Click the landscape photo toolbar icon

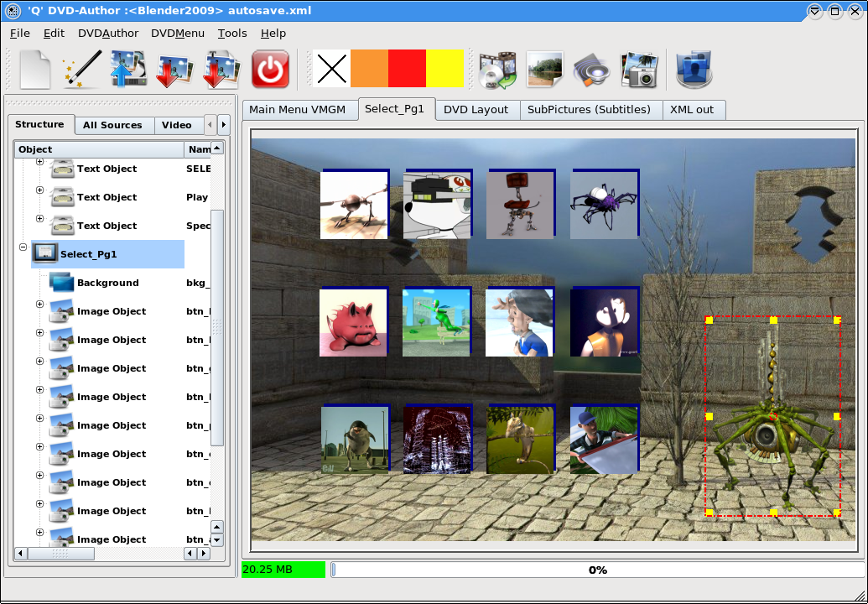(x=543, y=69)
